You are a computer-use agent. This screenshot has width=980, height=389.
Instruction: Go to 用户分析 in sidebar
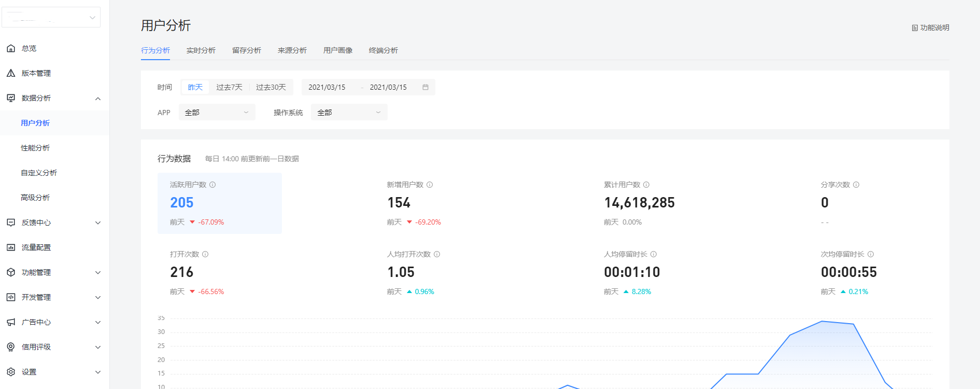tap(54, 123)
